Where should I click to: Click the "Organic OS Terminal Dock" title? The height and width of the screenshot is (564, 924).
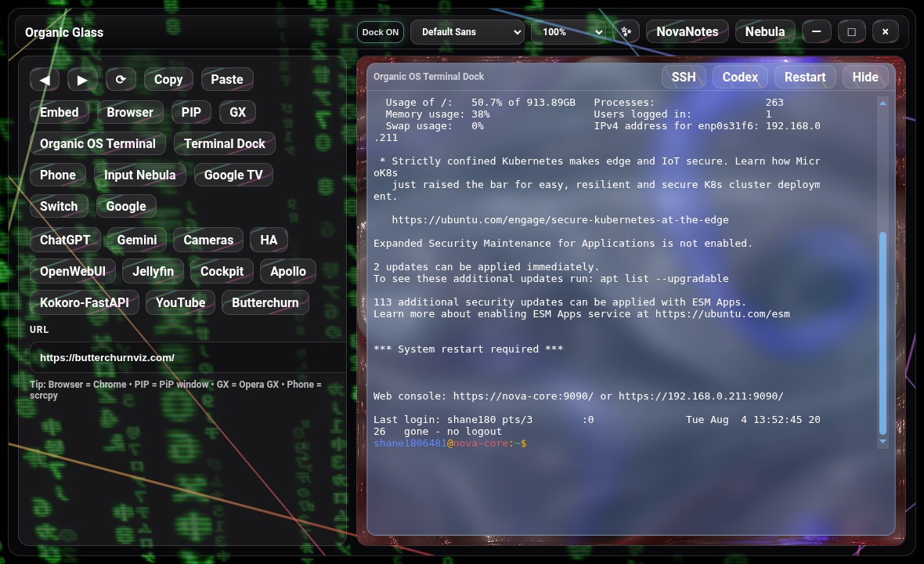pyautogui.click(x=428, y=77)
